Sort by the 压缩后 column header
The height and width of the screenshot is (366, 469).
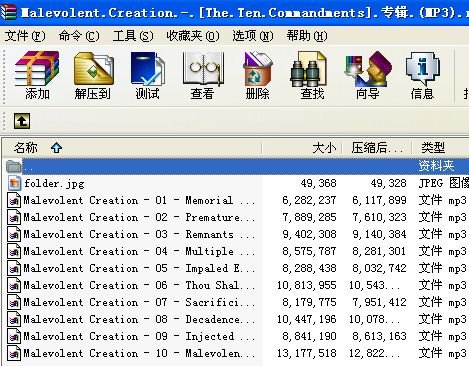pyautogui.click(x=377, y=148)
